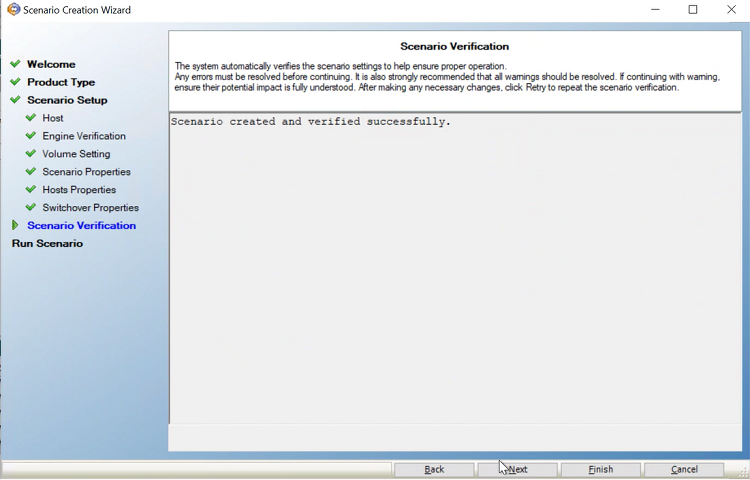Click the green checkmark beside Hosts Properties

(31, 189)
